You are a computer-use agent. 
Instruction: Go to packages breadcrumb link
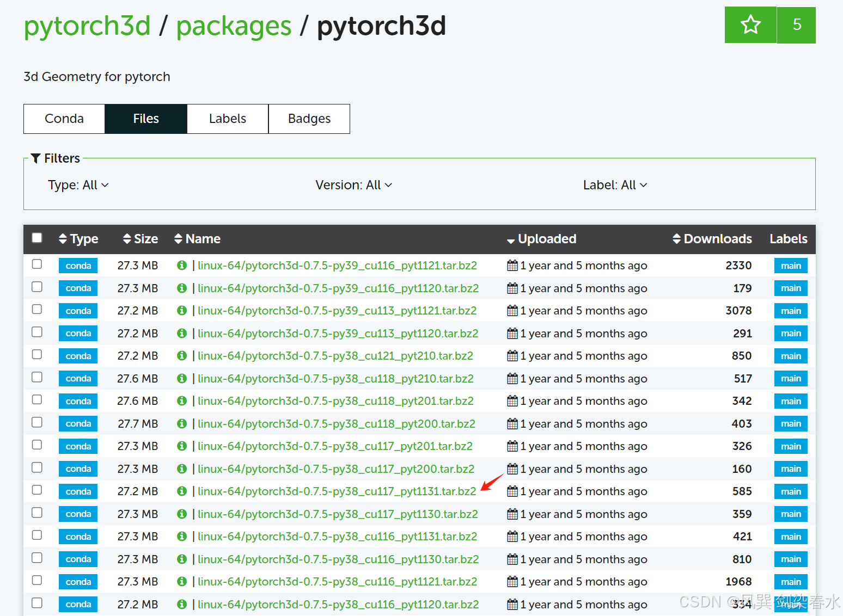coord(234,26)
